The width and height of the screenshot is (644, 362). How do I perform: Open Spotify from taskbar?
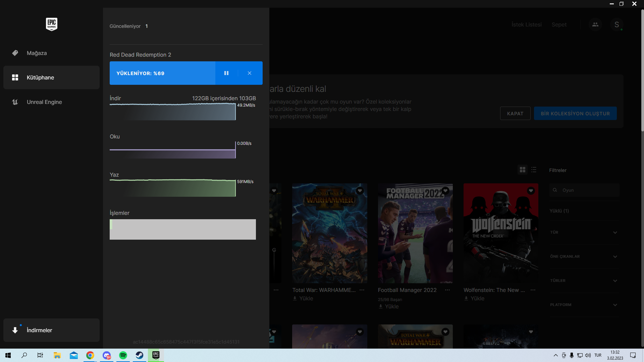[x=123, y=355]
